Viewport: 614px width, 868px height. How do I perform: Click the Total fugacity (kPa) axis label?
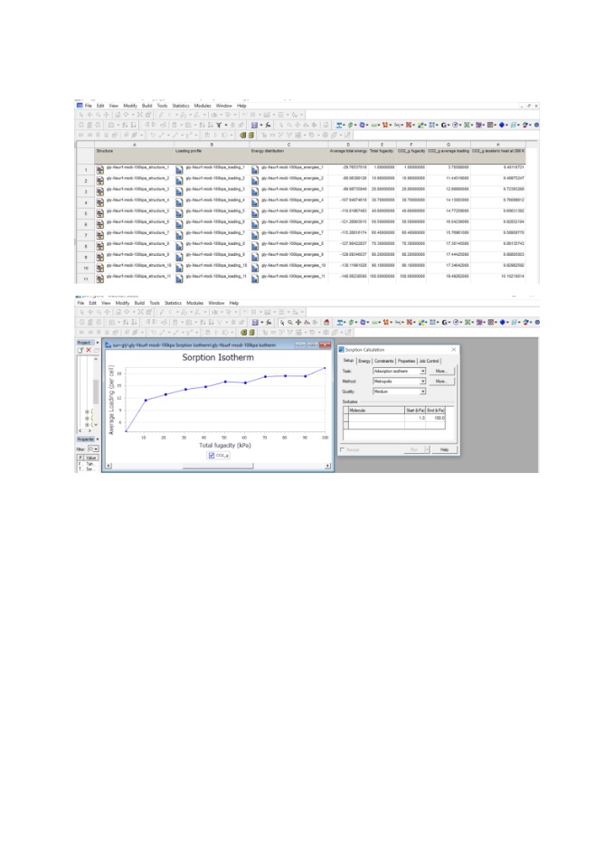tap(225, 445)
